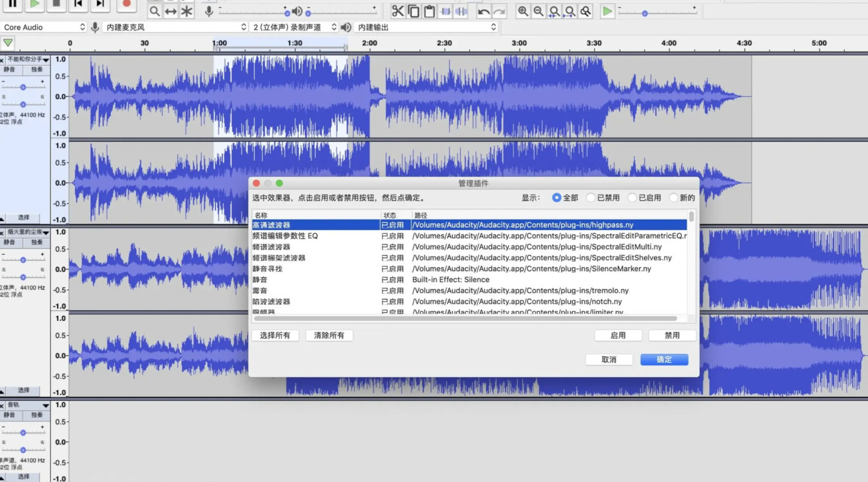
Task: Click the Zoom Toggle icon
Action: 586,11
